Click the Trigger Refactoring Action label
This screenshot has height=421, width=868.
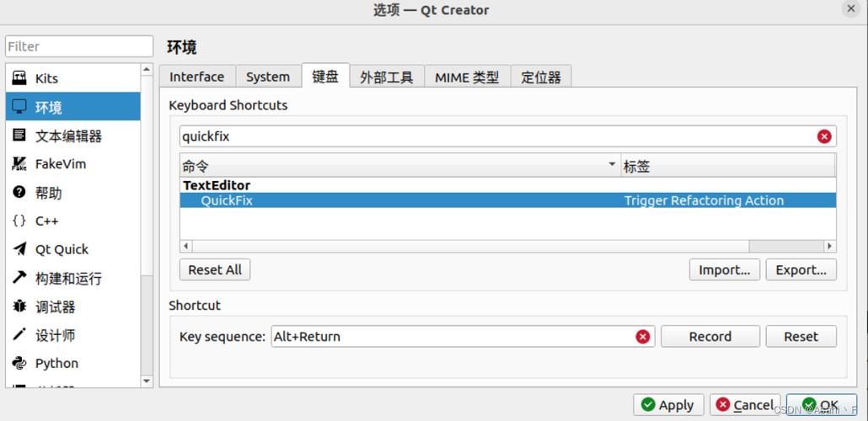(x=704, y=200)
